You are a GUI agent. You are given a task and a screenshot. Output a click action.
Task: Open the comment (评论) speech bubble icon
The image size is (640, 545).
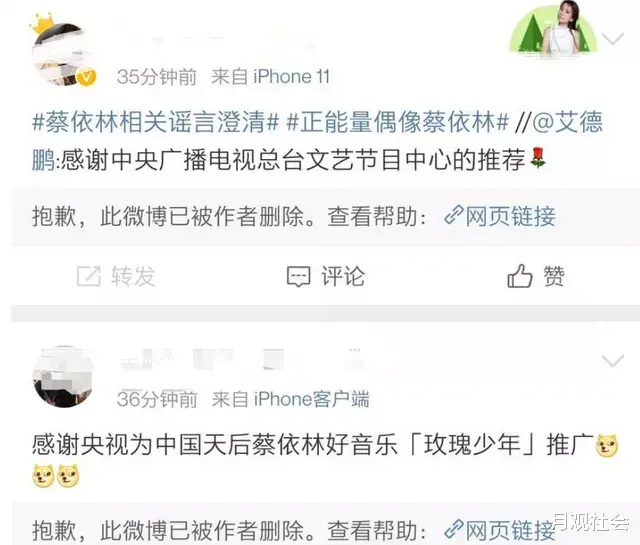click(298, 277)
